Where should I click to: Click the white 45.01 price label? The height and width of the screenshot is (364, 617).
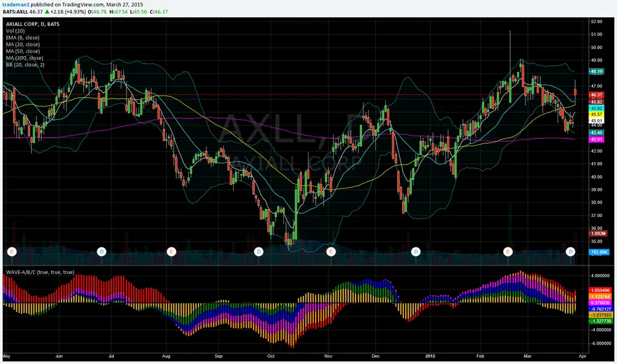pyautogui.click(x=596, y=121)
